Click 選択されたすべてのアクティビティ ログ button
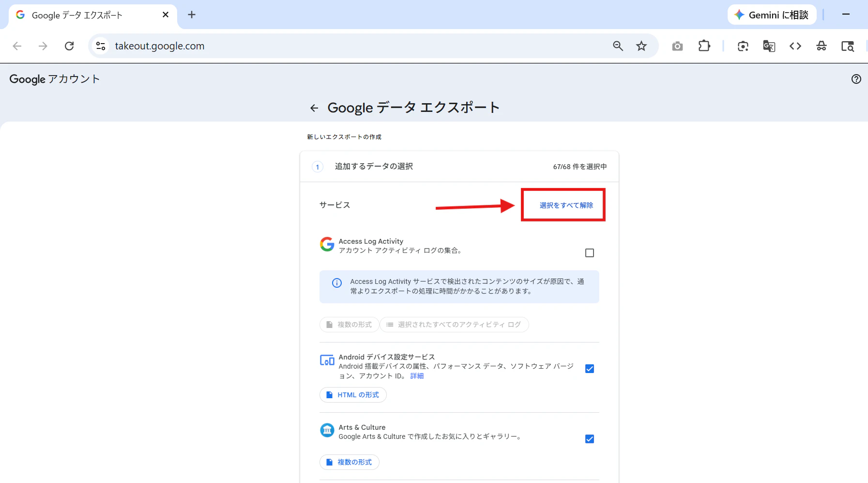Viewport: 868px width, 483px height. [454, 325]
